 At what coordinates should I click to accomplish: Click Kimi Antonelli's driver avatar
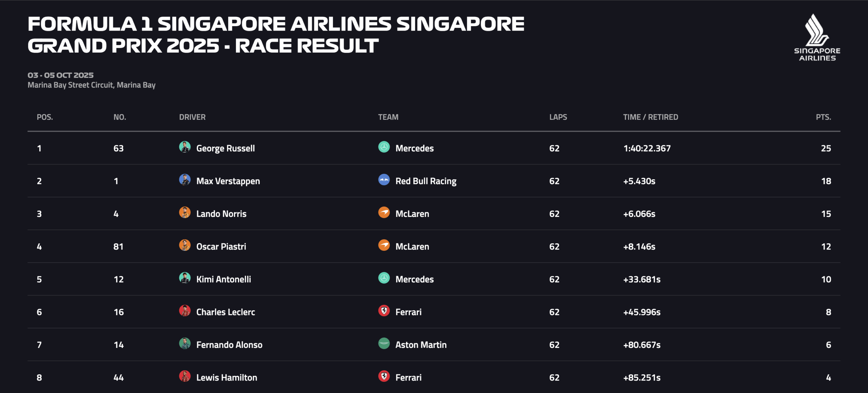click(x=184, y=278)
